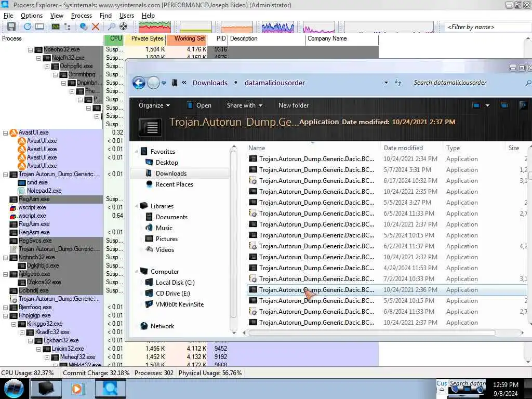
Task: Open the File menu
Action: point(8,16)
